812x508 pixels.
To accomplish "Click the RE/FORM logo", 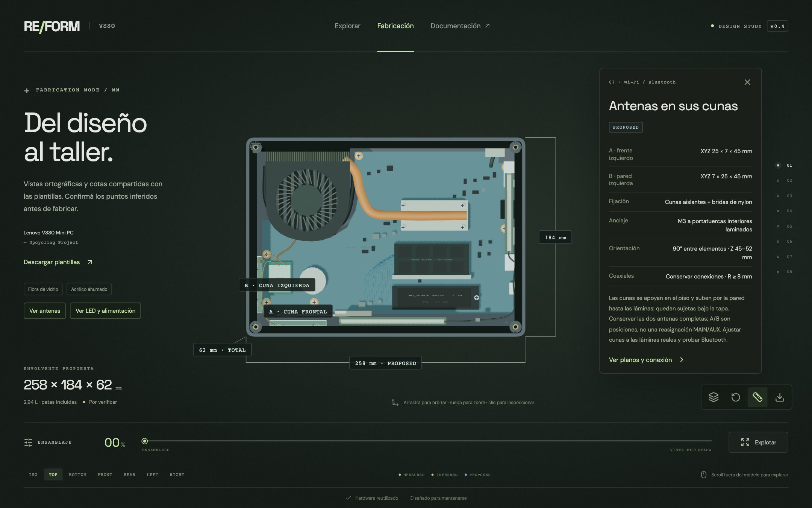I will tap(52, 26).
